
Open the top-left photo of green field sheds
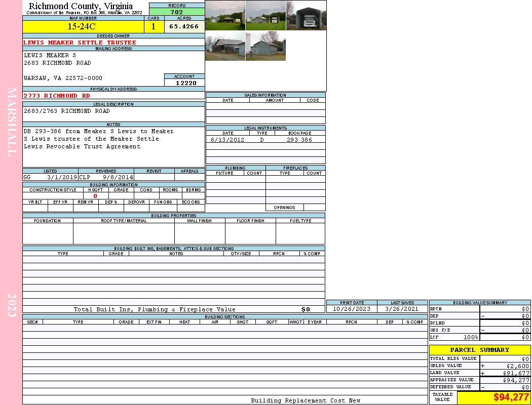pos(225,15)
